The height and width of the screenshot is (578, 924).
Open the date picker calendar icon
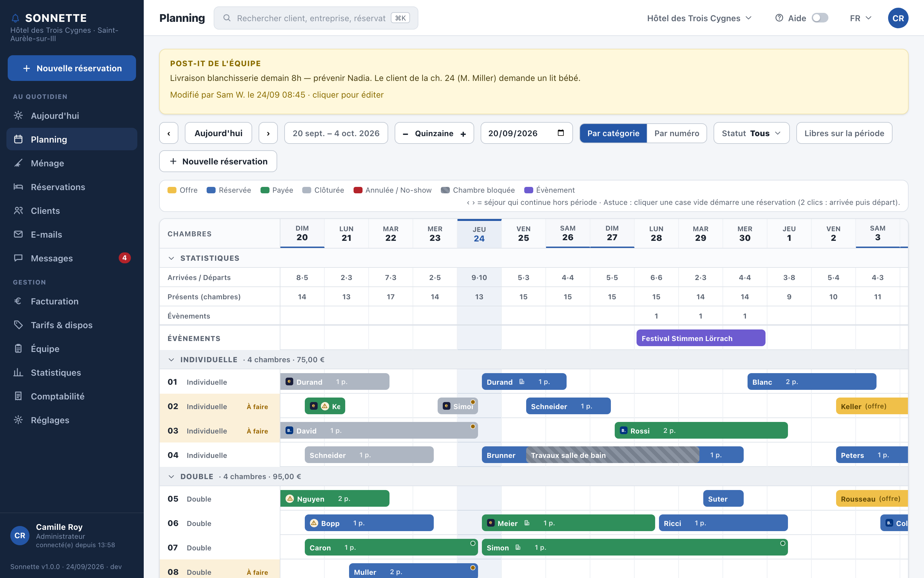[560, 133]
